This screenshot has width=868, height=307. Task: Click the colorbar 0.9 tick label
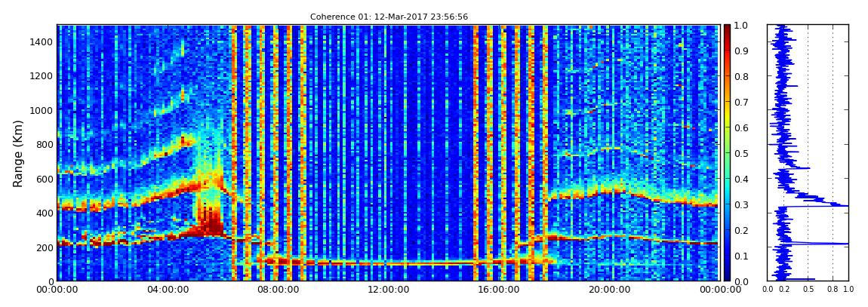[743, 51]
